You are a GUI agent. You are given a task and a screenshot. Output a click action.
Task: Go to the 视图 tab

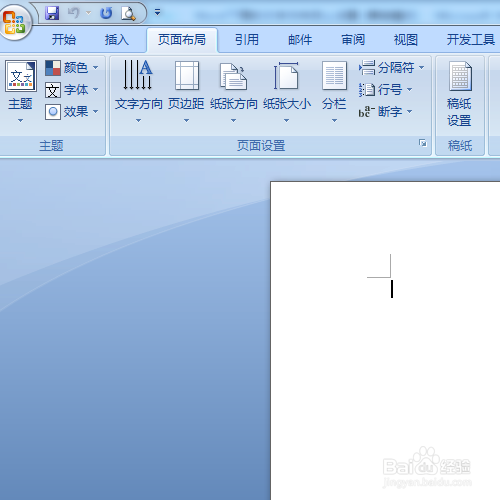coord(406,40)
